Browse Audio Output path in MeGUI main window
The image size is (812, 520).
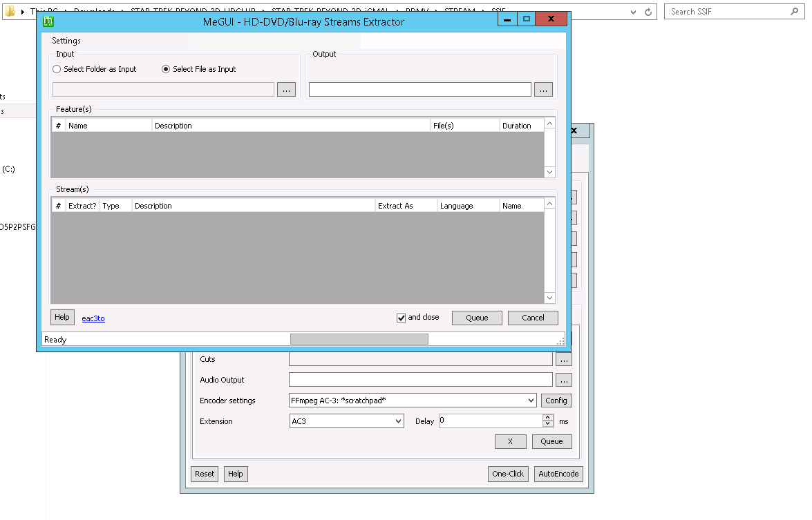(x=564, y=380)
